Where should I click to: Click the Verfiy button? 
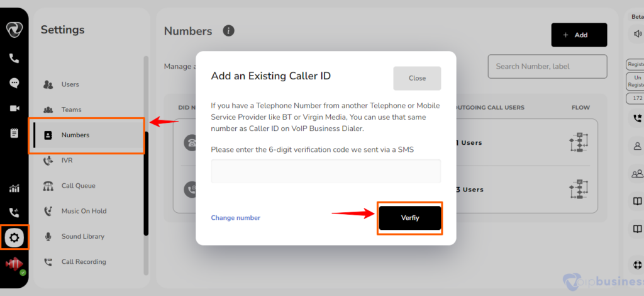coord(410,218)
